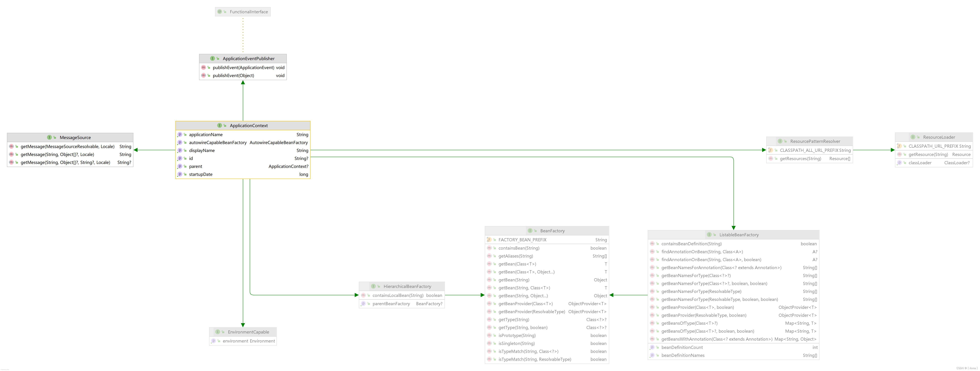Select the MessageSource class title

[x=75, y=138]
